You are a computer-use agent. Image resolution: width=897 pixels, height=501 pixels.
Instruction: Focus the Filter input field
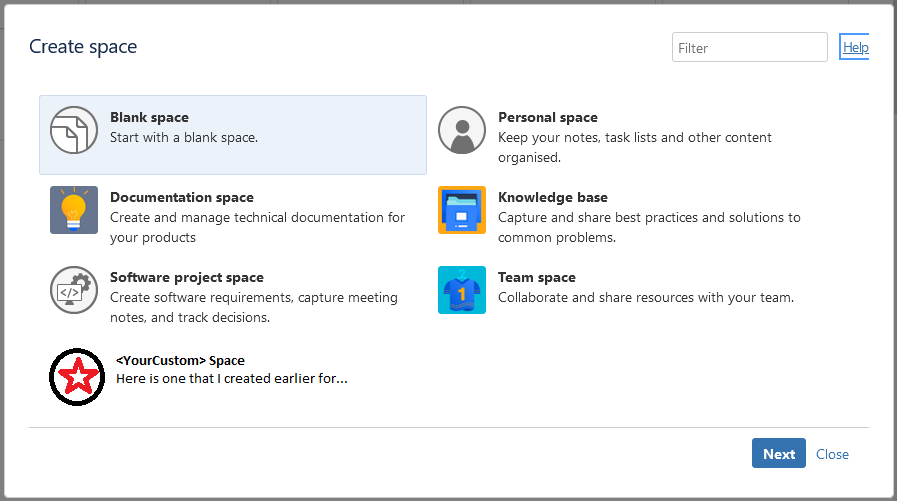[x=749, y=47]
